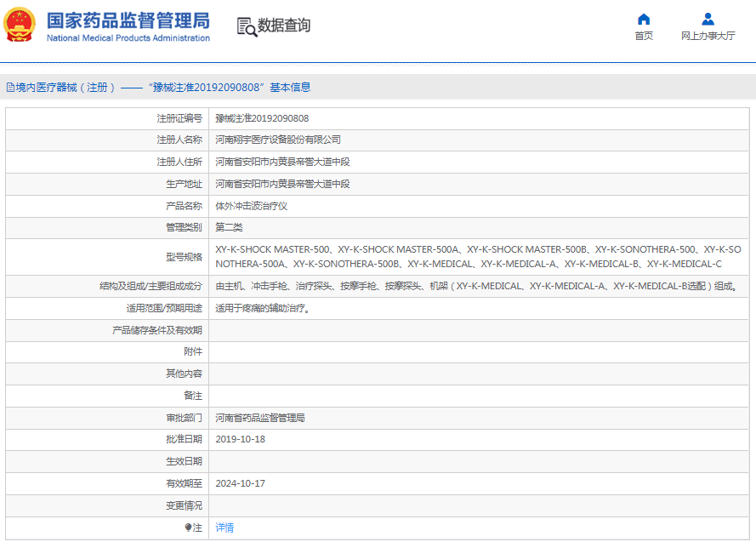Select registration number 豫械注准20192090808 in the table
This screenshot has width=756, height=542.
pos(262,118)
